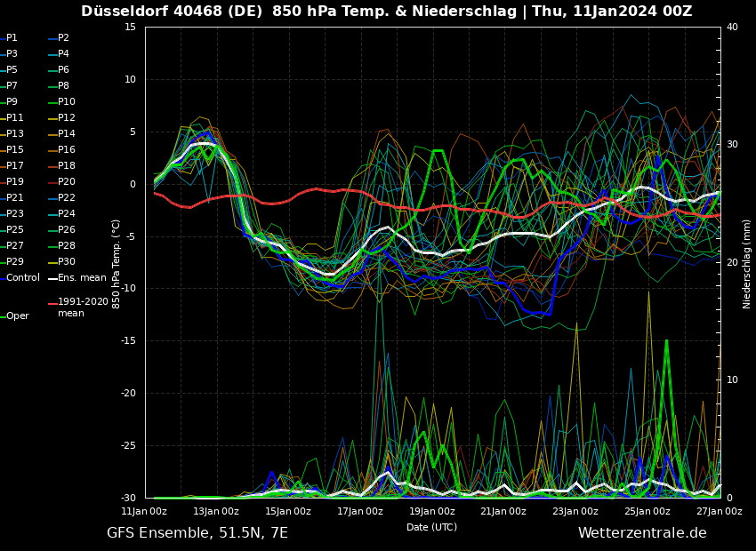Click the 850 hPa Temp. (°C) axis label
Viewport: 756px width, 551px height.
[x=117, y=263]
